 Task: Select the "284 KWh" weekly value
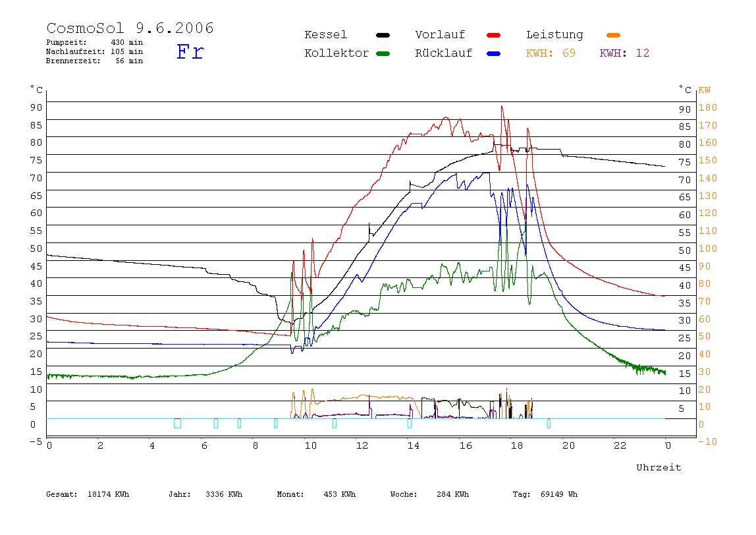(x=452, y=494)
